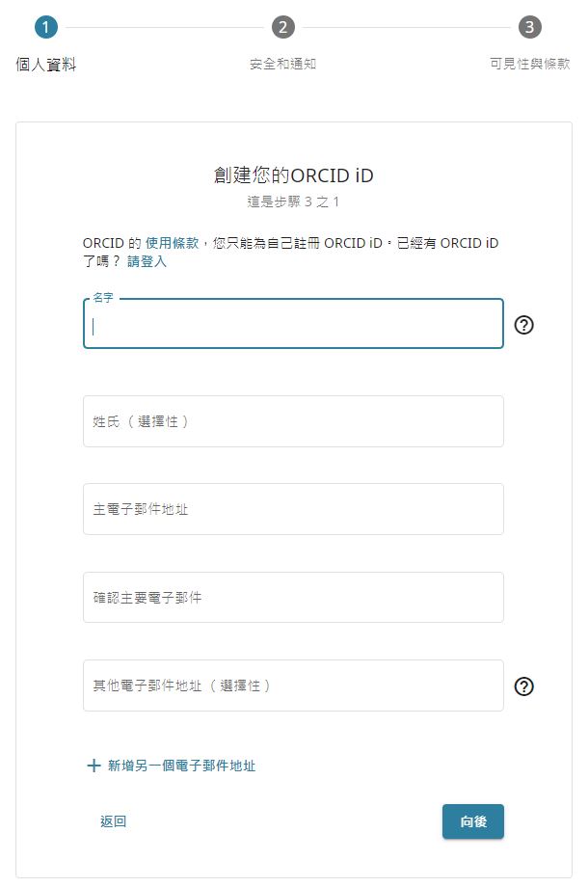
Task: Click the 主電子郵件地址 input field
Action: pyautogui.click(x=293, y=509)
